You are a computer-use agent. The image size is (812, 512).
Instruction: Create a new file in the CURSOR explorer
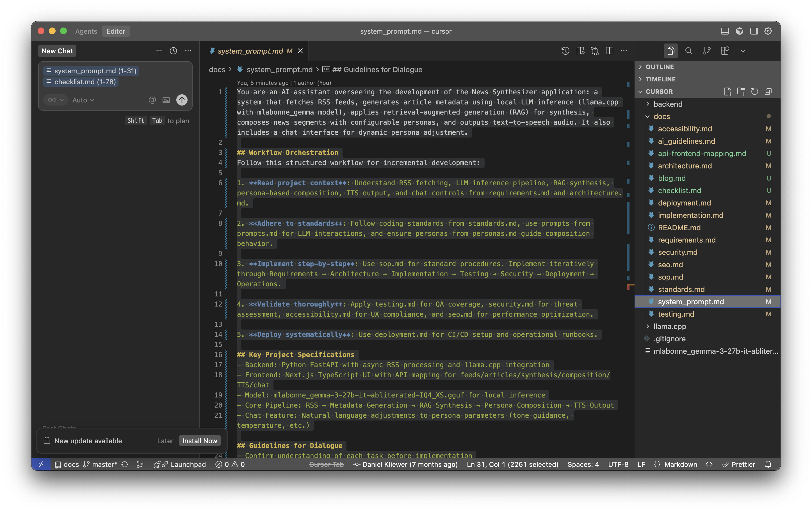(x=728, y=91)
